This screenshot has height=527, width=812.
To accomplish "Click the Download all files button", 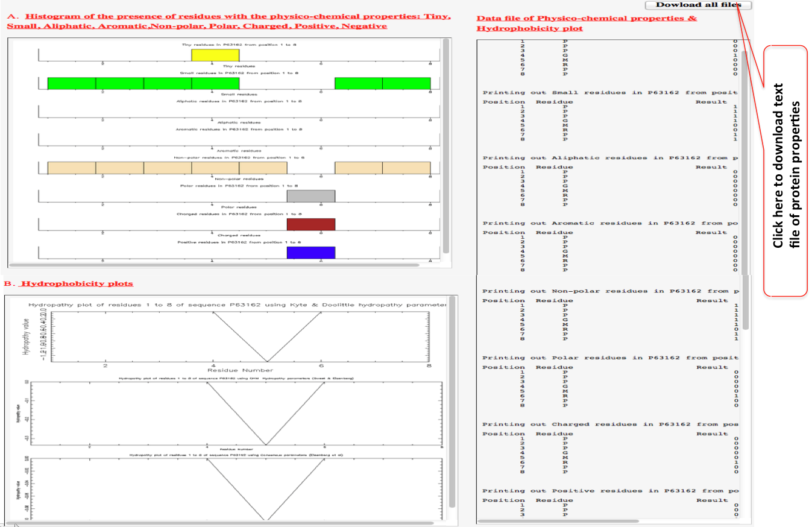I will point(699,5).
